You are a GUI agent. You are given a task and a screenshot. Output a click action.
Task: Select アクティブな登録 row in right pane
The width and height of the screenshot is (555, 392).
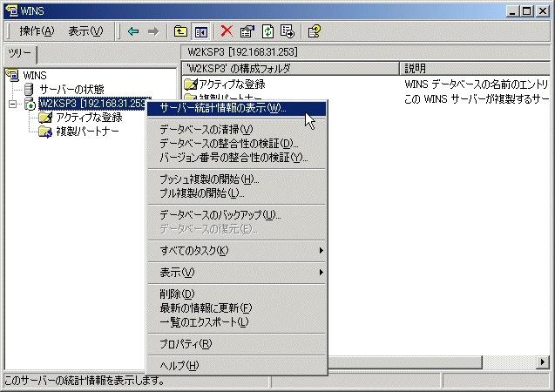coord(225,84)
